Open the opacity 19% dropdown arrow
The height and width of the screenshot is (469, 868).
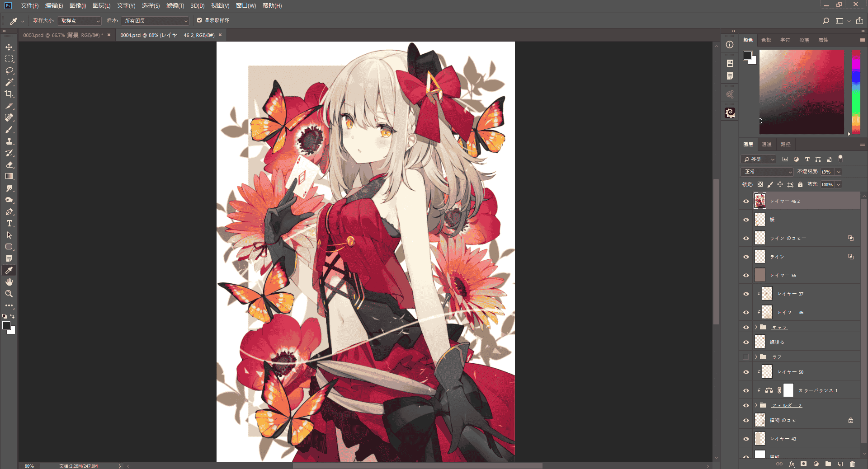pyautogui.click(x=839, y=172)
